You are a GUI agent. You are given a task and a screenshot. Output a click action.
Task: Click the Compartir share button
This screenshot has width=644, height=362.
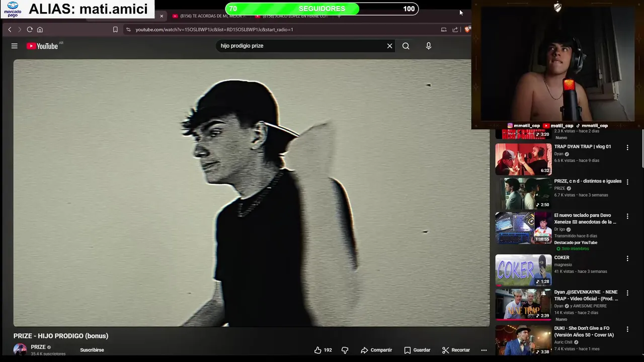pyautogui.click(x=376, y=350)
